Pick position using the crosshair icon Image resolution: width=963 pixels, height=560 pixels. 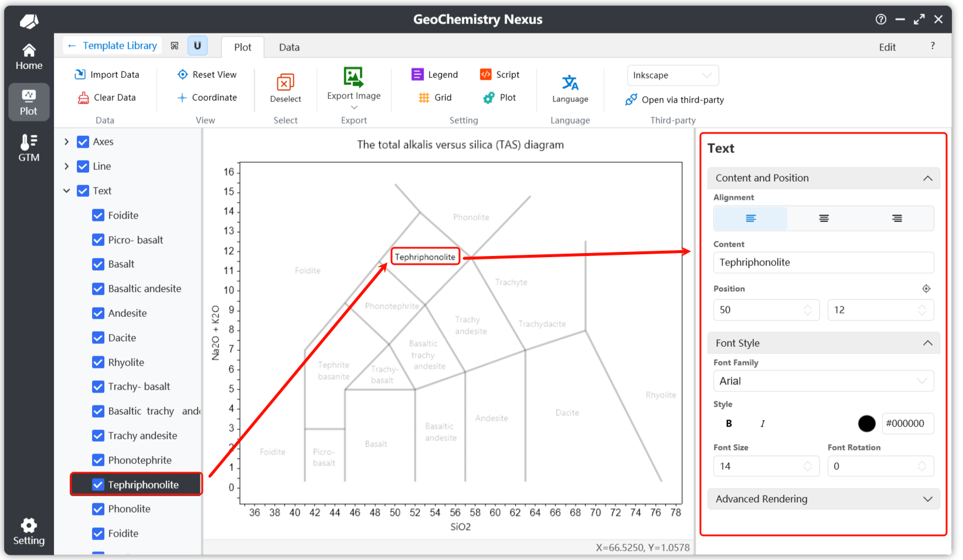[926, 289]
